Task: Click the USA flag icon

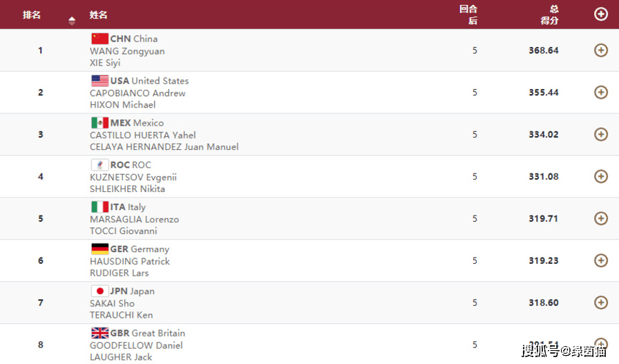Action: (99, 81)
